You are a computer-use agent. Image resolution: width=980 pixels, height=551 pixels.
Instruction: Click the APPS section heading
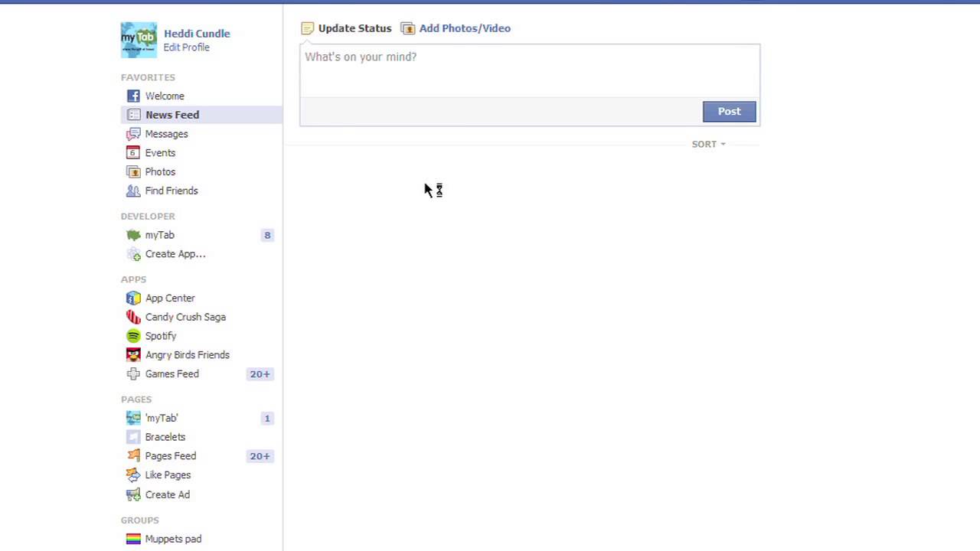coord(133,279)
